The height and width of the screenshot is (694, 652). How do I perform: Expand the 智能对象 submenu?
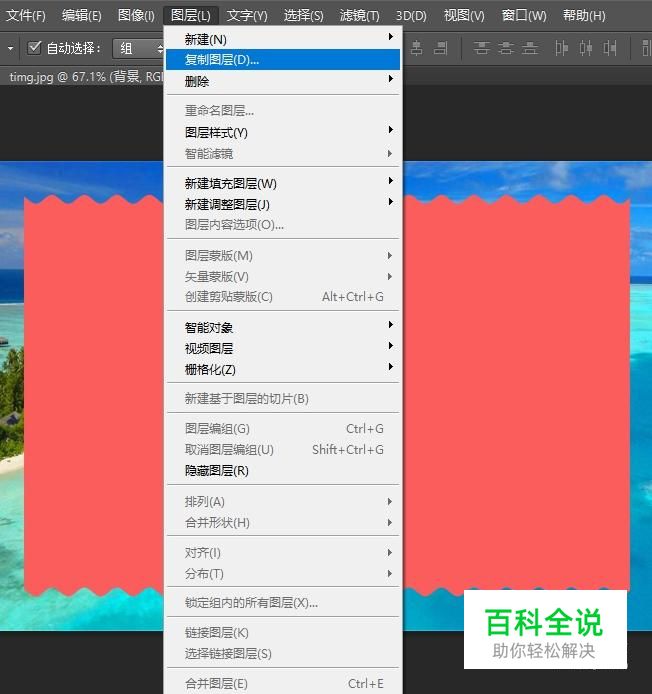coord(283,328)
